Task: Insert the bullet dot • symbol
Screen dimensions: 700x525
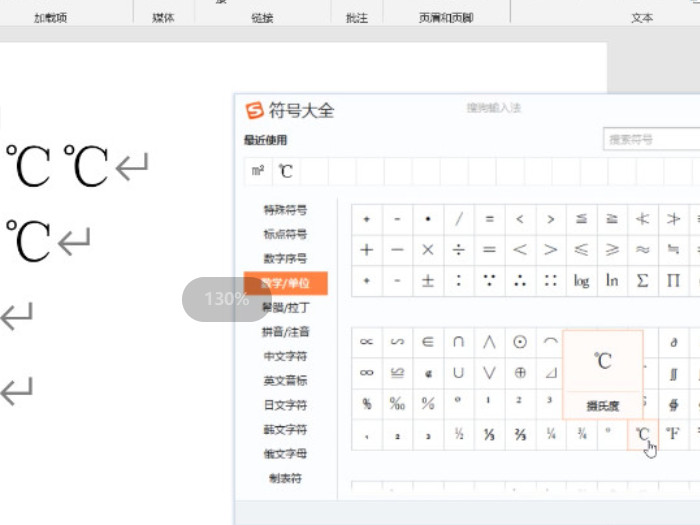Action: click(x=428, y=219)
